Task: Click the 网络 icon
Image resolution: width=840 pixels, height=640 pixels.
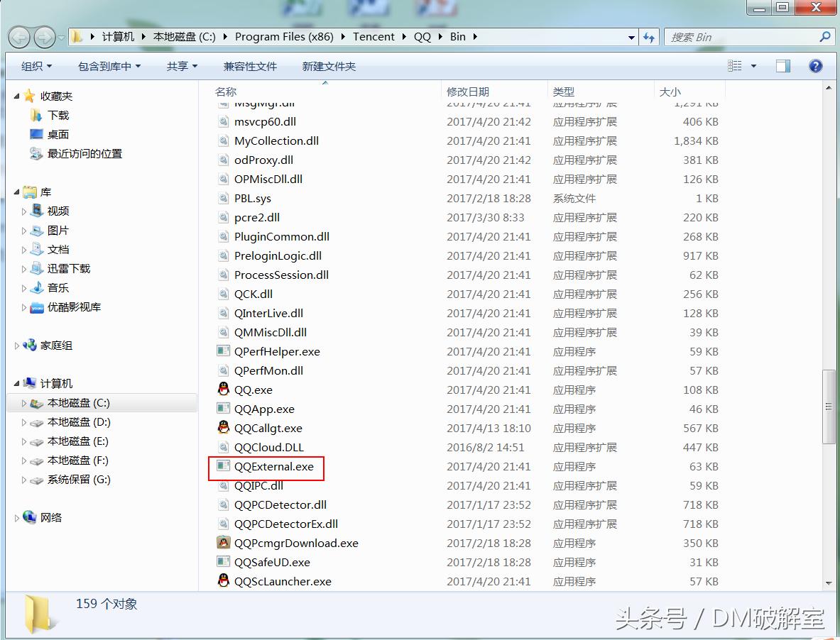Action: [x=29, y=517]
